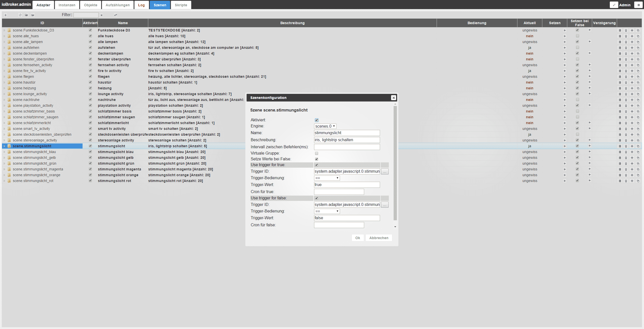This screenshot has height=329, width=644.
Task: Click the Abbrechen button
Action: click(378, 238)
